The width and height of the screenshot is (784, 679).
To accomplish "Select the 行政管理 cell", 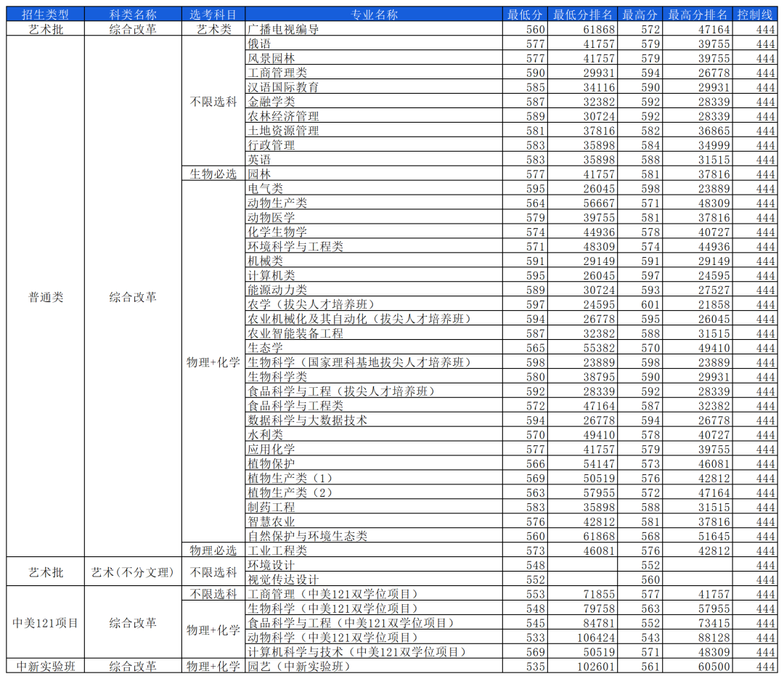I will 374,145.
